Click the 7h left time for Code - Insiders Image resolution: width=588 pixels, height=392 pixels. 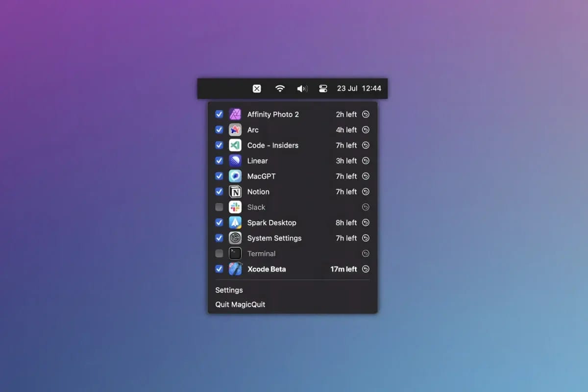pyautogui.click(x=346, y=145)
